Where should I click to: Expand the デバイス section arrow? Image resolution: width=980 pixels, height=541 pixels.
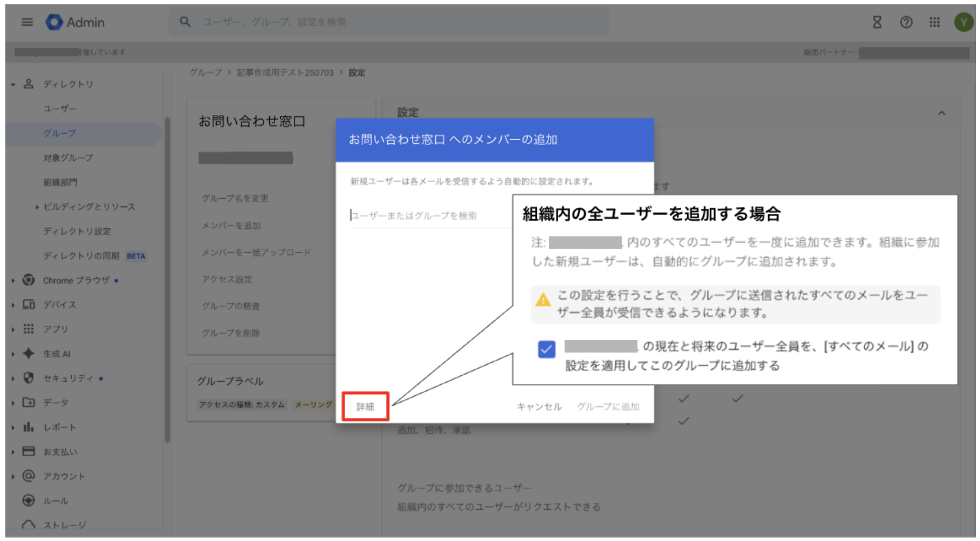[13, 305]
